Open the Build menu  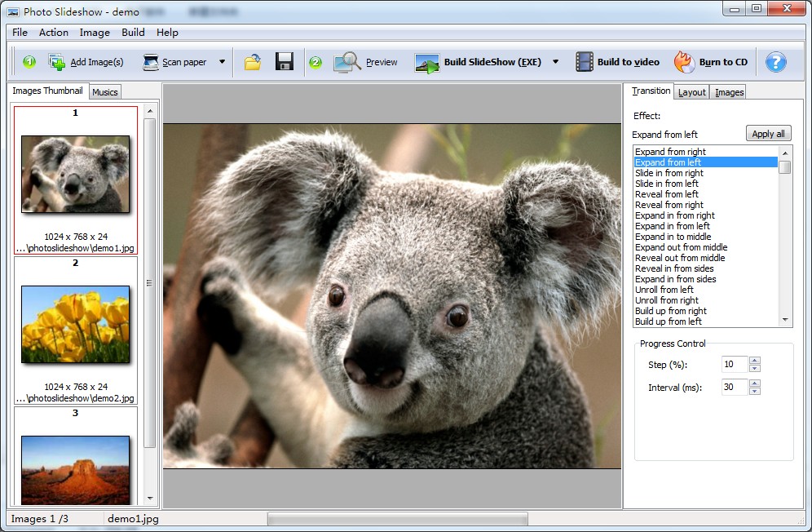click(133, 32)
